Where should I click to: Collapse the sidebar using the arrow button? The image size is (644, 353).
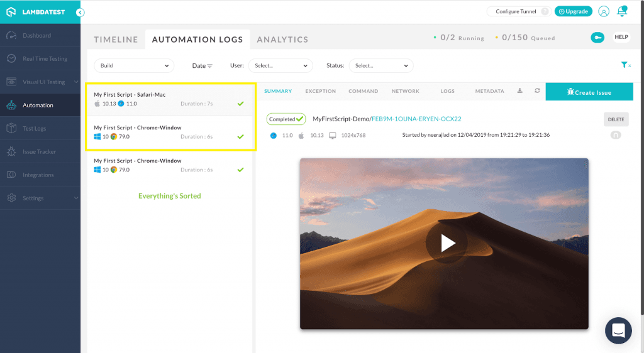[80, 12]
